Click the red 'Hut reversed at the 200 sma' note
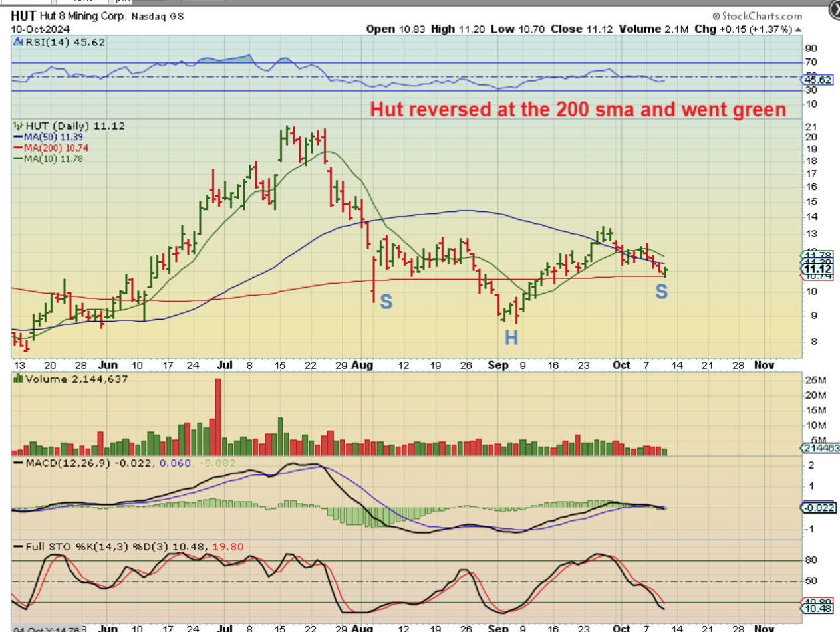 click(578, 109)
